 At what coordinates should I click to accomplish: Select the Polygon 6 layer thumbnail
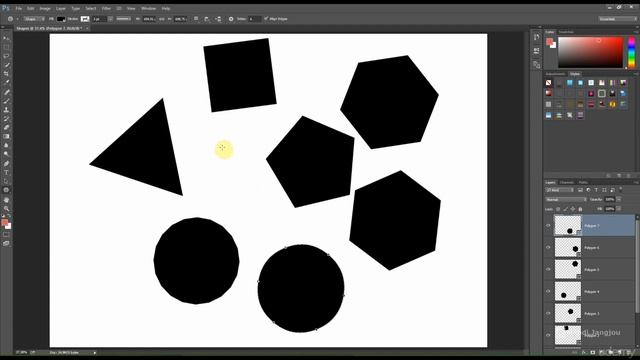[x=567, y=247]
